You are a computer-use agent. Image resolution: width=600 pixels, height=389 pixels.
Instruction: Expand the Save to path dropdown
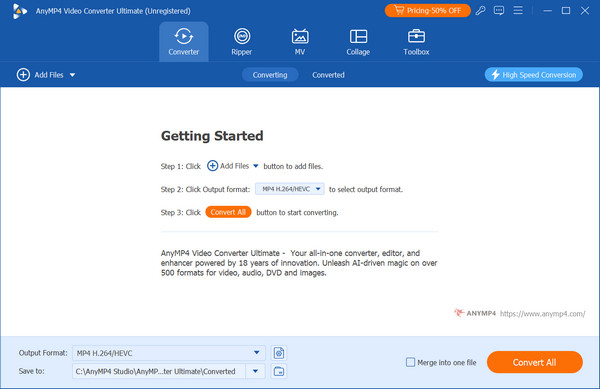pos(256,371)
